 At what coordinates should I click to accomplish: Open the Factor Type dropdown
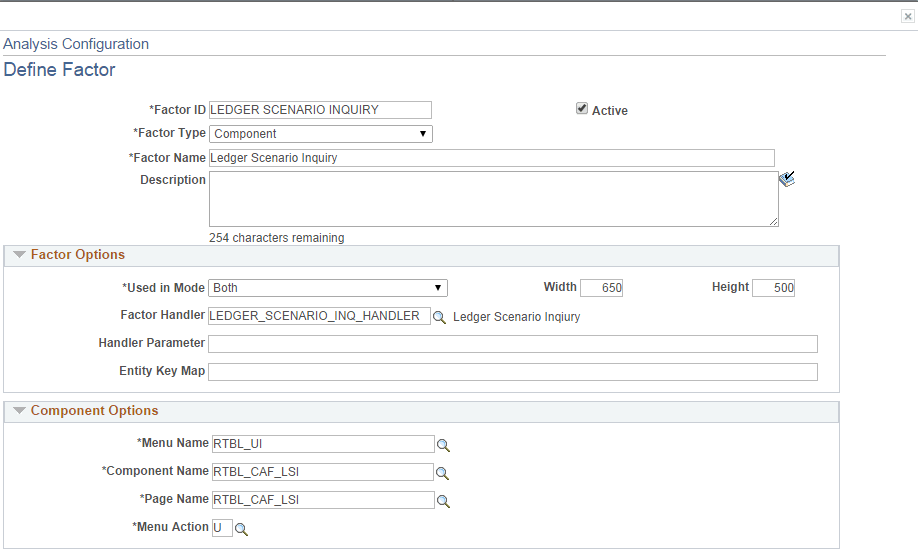(x=321, y=134)
